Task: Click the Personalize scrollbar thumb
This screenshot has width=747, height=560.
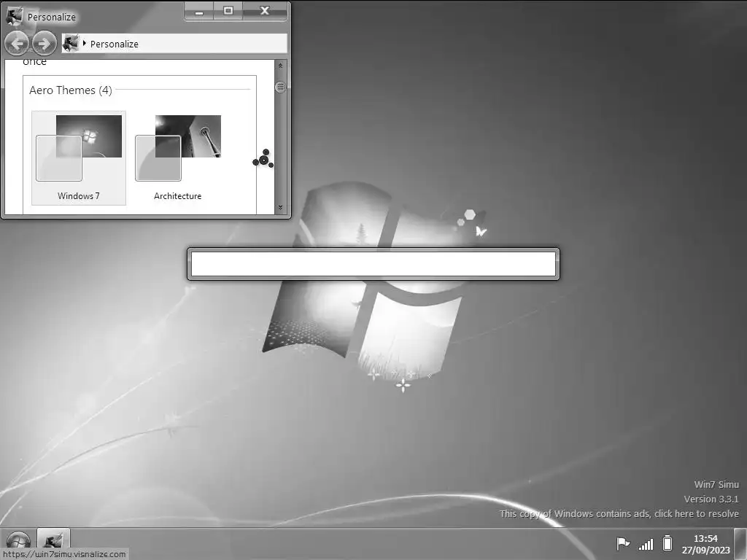Action: 281,87
